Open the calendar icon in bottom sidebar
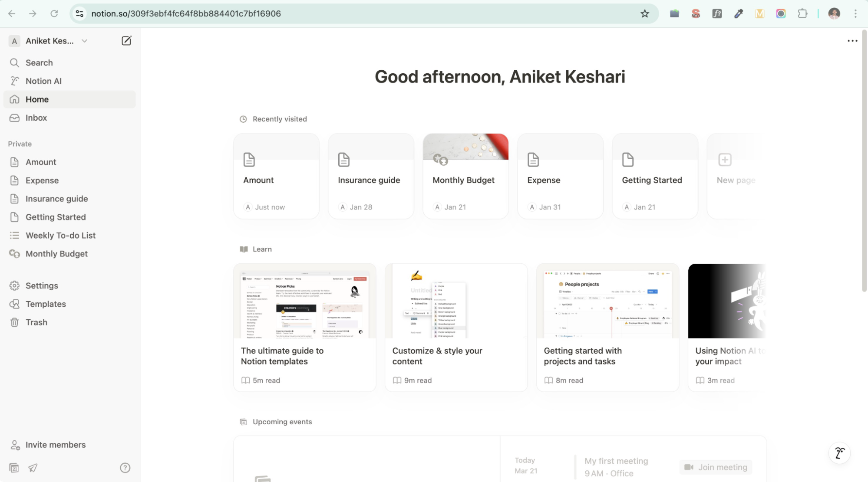This screenshot has width=868, height=482. pos(14,468)
